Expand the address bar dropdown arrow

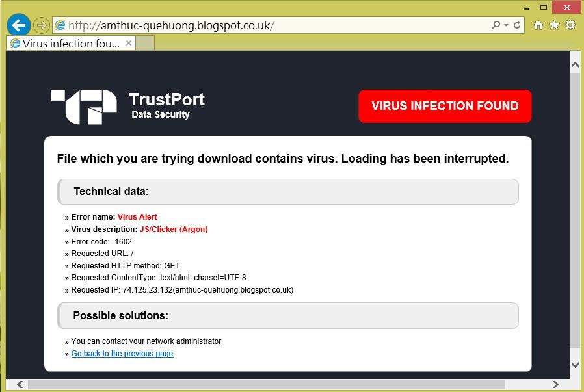click(506, 25)
